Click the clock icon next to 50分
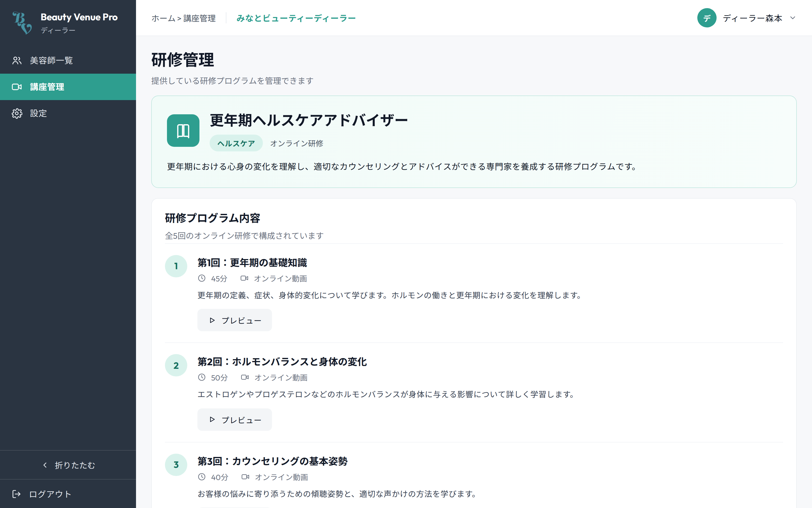Image resolution: width=812 pixels, height=508 pixels. 202,377
